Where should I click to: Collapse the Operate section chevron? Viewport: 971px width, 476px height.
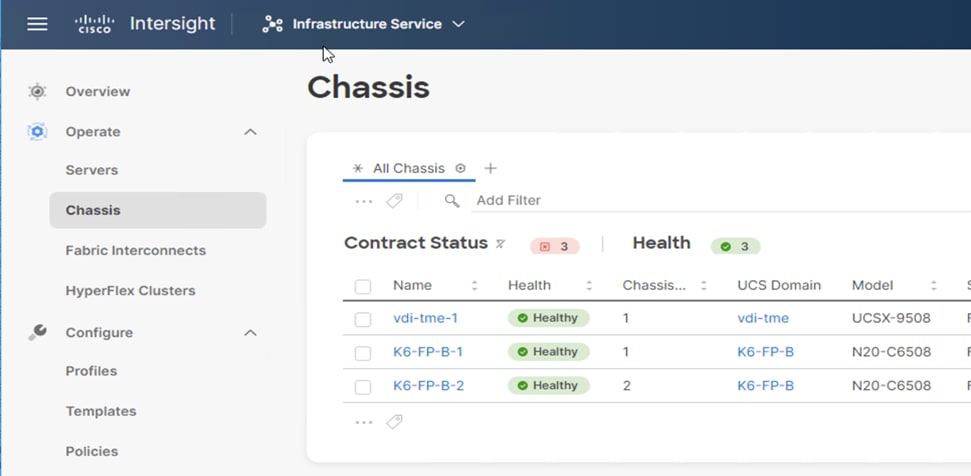coord(250,132)
